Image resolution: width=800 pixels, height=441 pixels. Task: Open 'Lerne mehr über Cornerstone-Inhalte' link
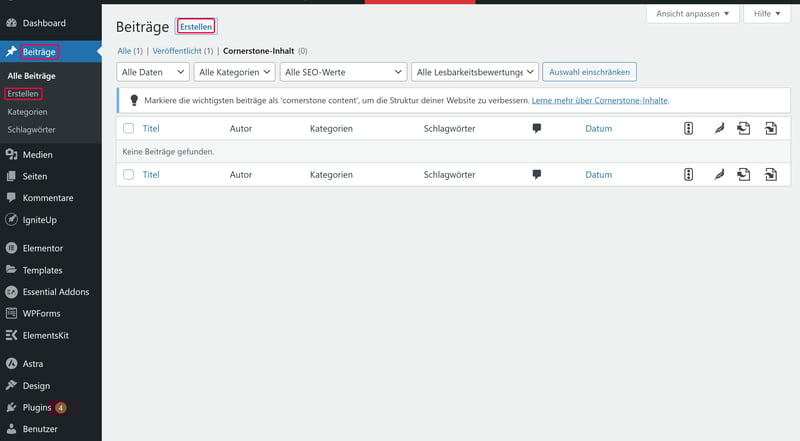[600, 101]
